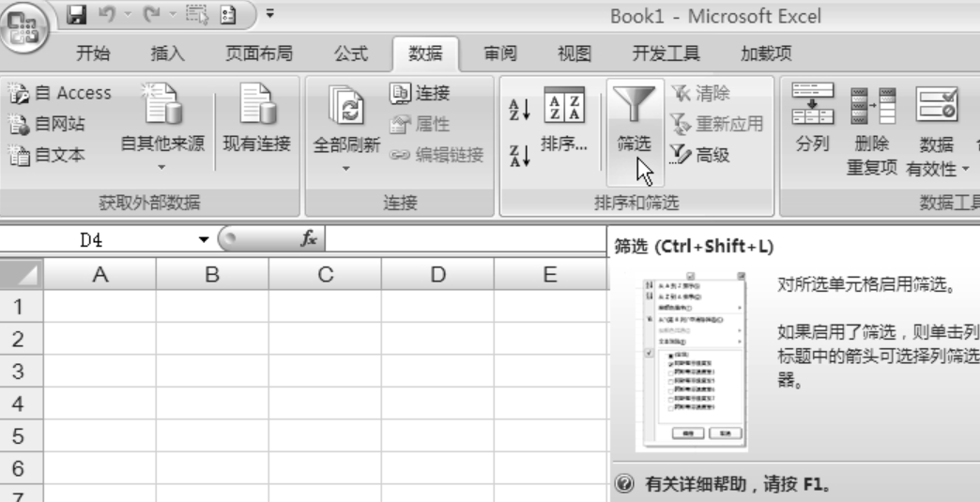Open the 审阅 tab
This screenshot has width=980, height=502.
point(500,53)
